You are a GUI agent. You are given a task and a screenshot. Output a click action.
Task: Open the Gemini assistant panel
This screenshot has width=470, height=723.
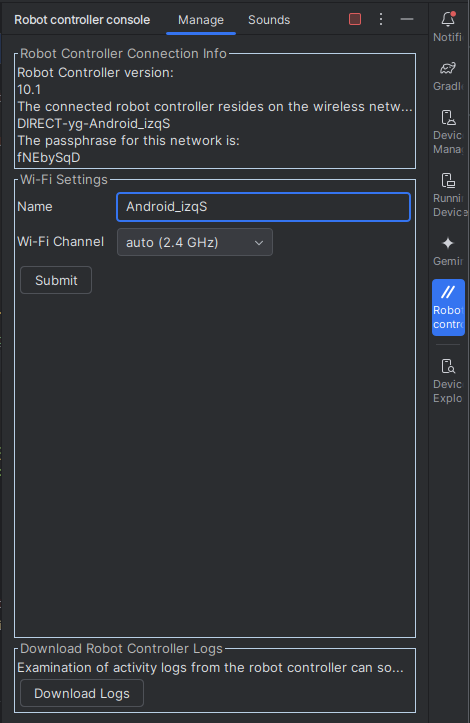[x=448, y=251]
